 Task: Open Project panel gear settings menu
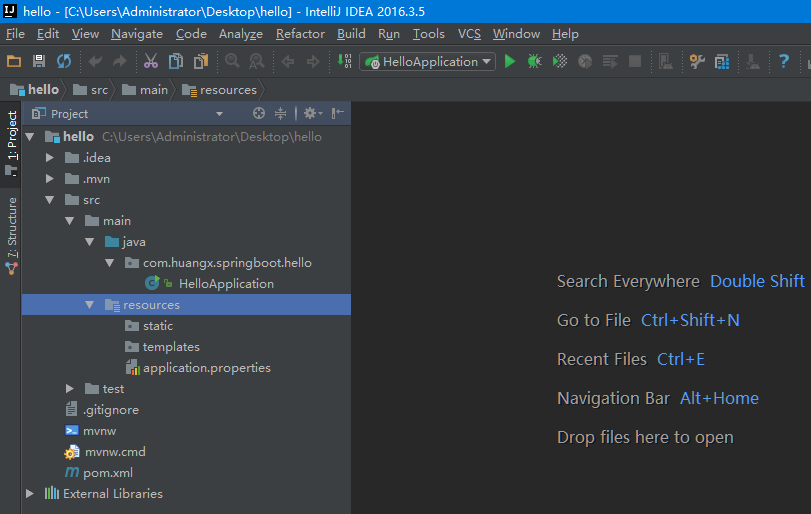pos(313,113)
